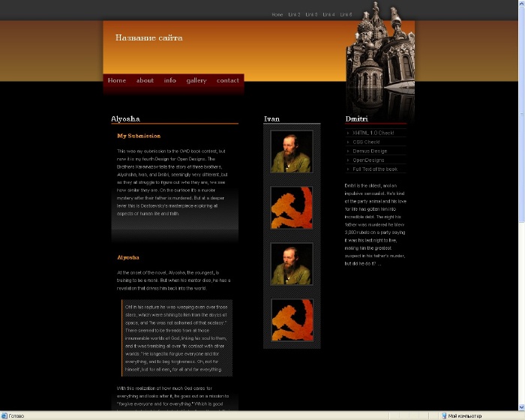Open the CSS Check! link
525x420 pixels.
pyautogui.click(x=366, y=142)
